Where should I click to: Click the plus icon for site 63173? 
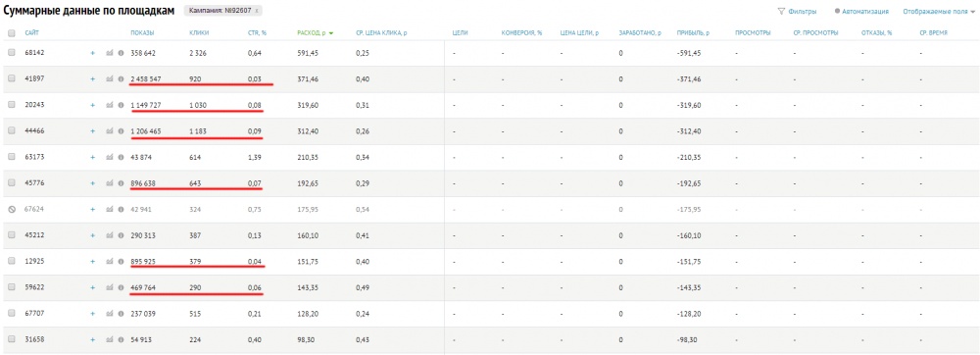[x=92, y=158]
